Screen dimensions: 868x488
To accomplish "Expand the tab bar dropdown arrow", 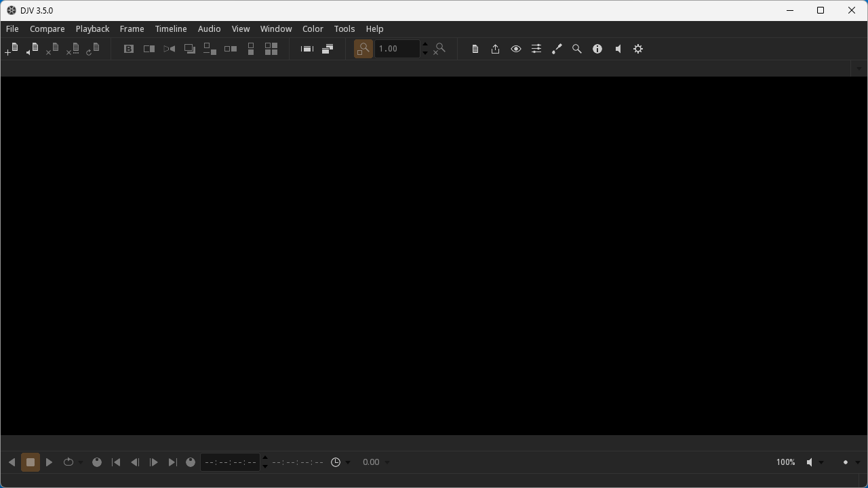I will tap(859, 68).
